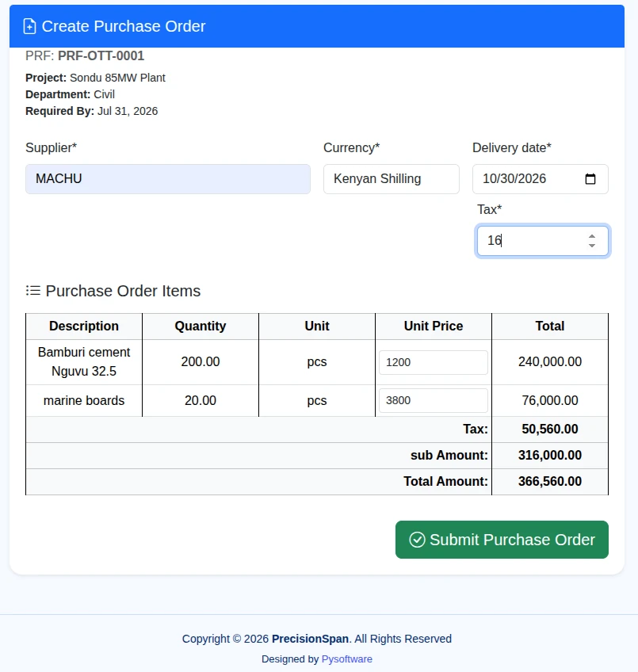This screenshot has width=638, height=672.
Task: Click the Tax* field label above input
Action: [x=489, y=209]
